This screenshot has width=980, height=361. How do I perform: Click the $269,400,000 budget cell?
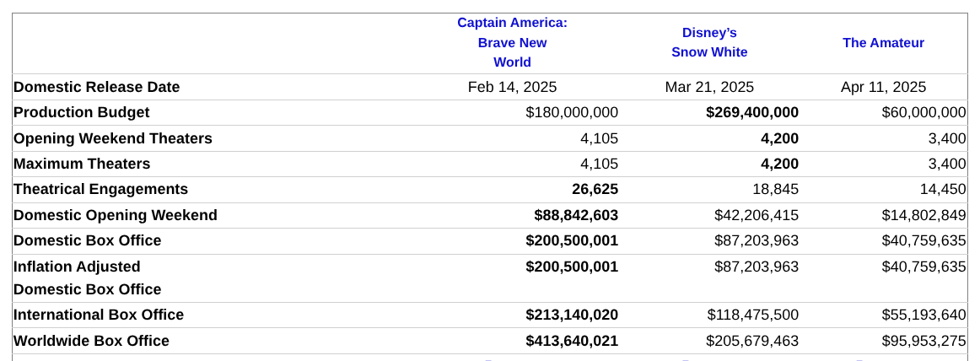[752, 112]
